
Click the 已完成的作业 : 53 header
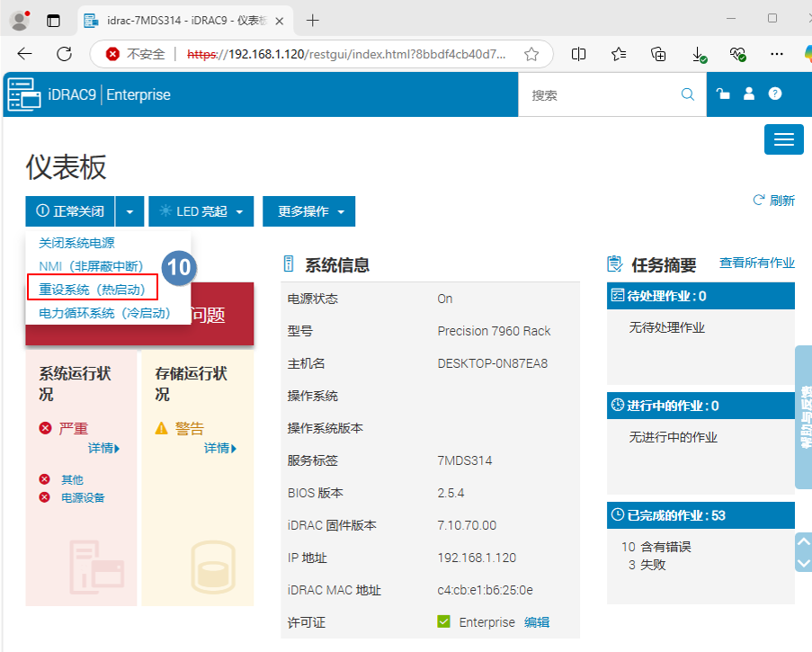pos(700,515)
